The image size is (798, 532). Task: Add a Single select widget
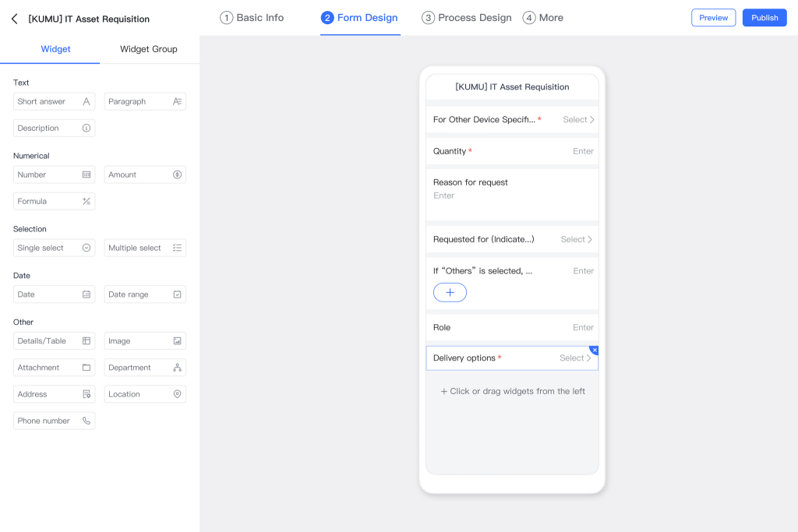(54, 248)
